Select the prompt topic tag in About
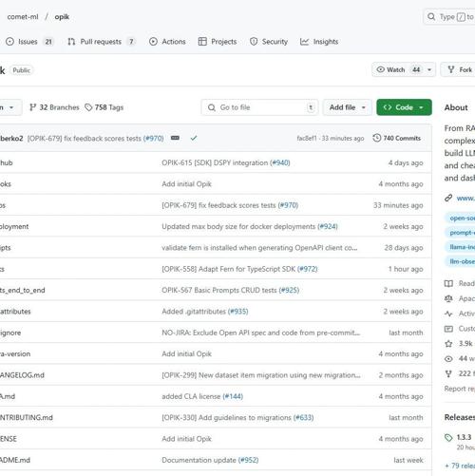This screenshot has width=475, height=476. 461,233
